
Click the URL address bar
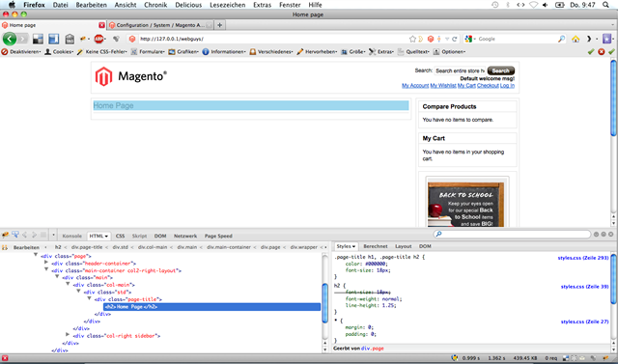point(272,39)
